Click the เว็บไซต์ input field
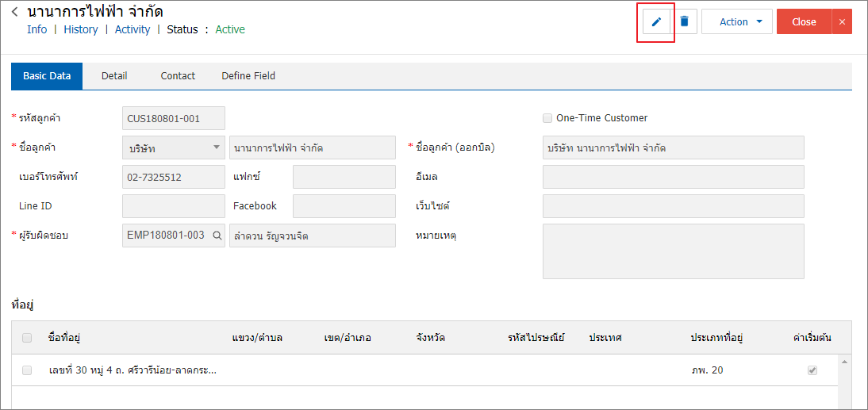This screenshot has height=410, width=868. [673, 206]
